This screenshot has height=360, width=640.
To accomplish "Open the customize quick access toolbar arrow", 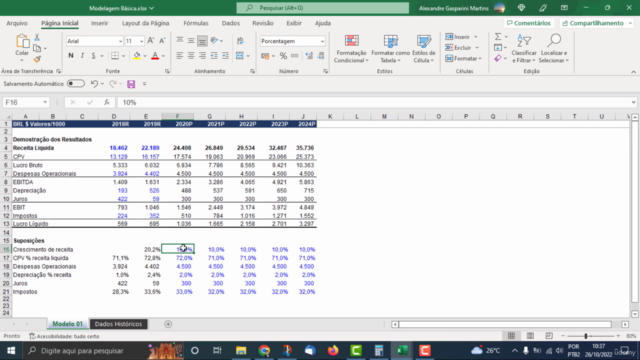I will tap(144, 84).
